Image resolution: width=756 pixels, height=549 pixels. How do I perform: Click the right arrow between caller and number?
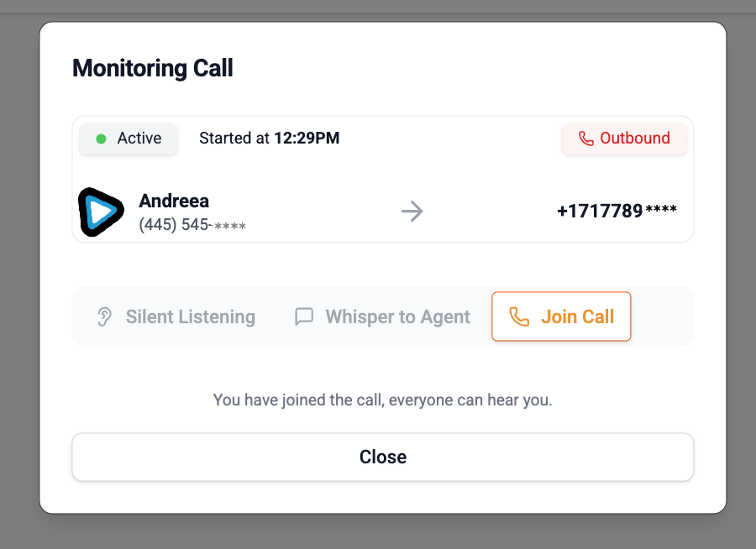pos(412,212)
